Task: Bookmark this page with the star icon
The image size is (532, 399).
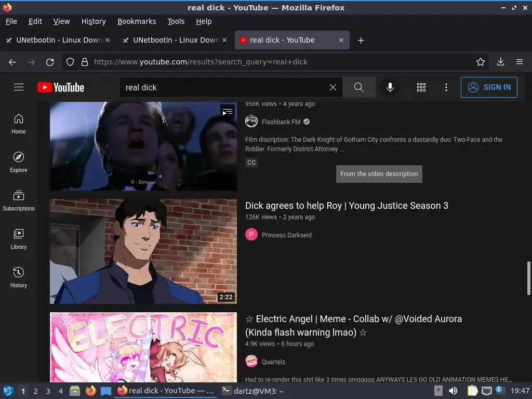Action: [480, 62]
